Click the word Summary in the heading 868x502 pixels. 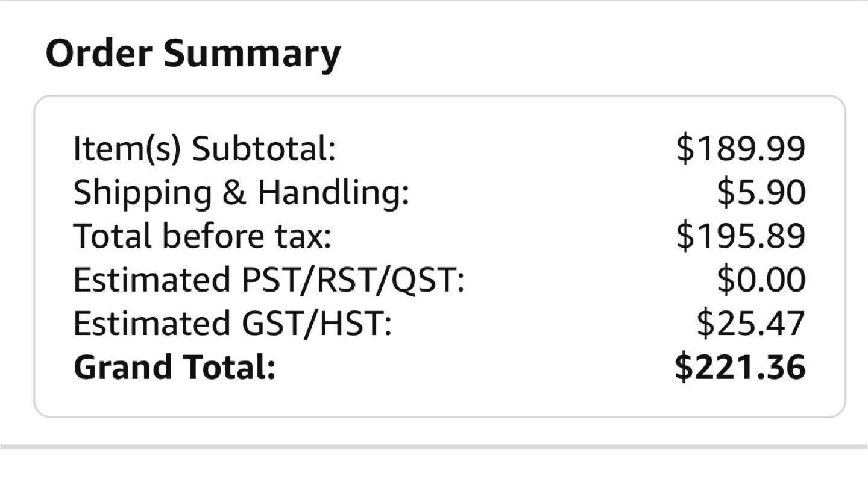click(252, 54)
